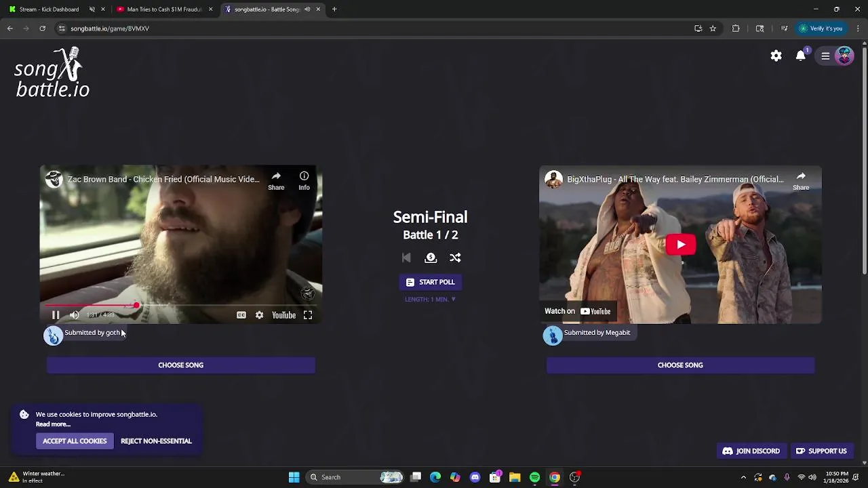Open a new browser tab

[334, 9]
